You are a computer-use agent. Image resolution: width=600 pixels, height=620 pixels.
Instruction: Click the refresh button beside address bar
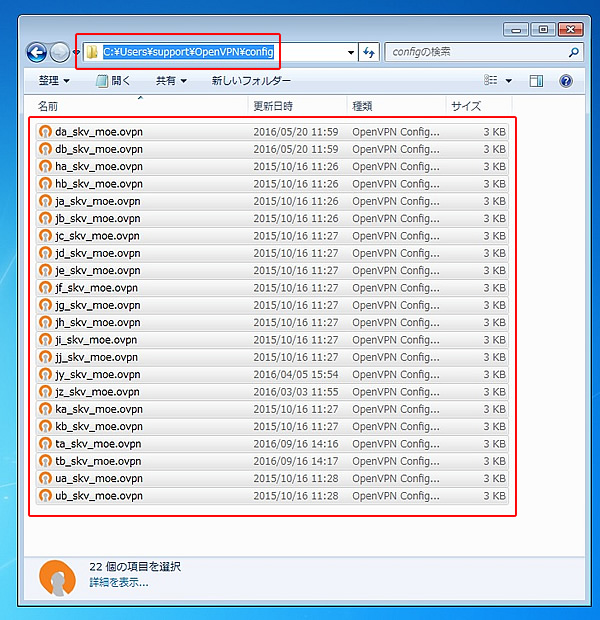(369, 52)
